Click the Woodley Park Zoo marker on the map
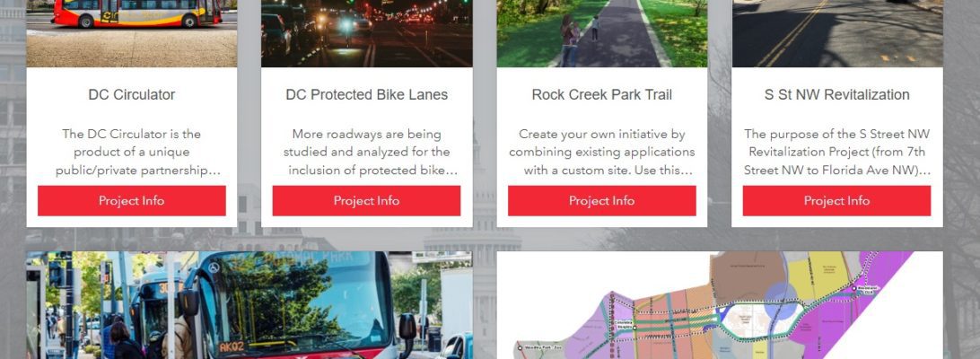 point(520,347)
